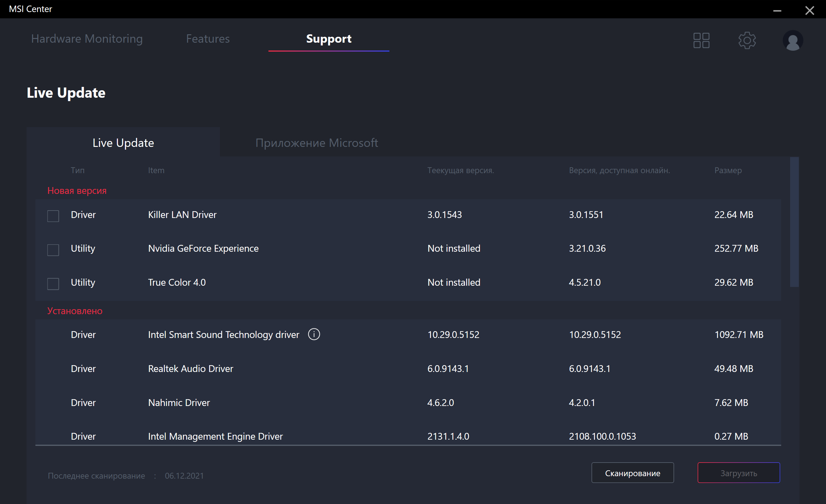Viewport: 826px width, 504px height.
Task: Click the Загрузить button
Action: click(738, 473)
